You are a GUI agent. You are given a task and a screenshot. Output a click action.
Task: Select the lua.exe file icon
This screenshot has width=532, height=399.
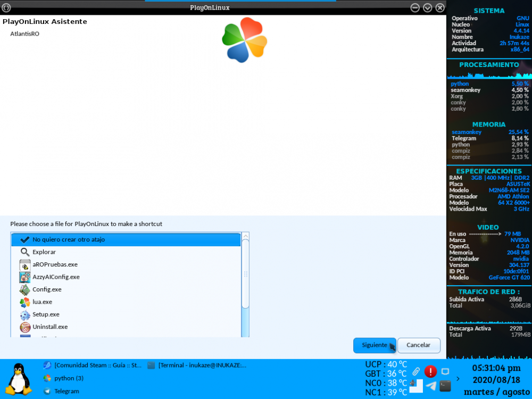pos(25,302)
